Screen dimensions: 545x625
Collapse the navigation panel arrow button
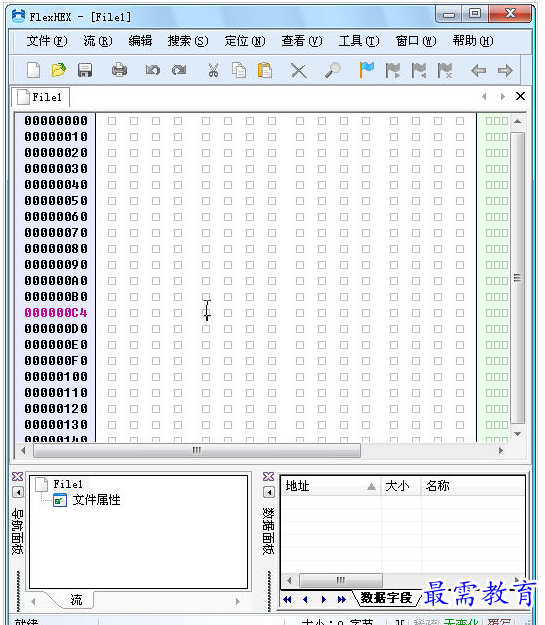click(18, 493)
